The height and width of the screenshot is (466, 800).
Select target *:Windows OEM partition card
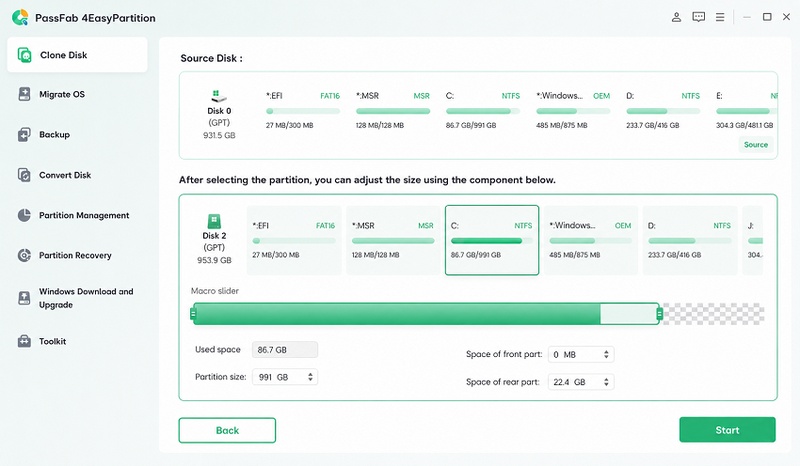pyautogui.click(x=590, y=240)
